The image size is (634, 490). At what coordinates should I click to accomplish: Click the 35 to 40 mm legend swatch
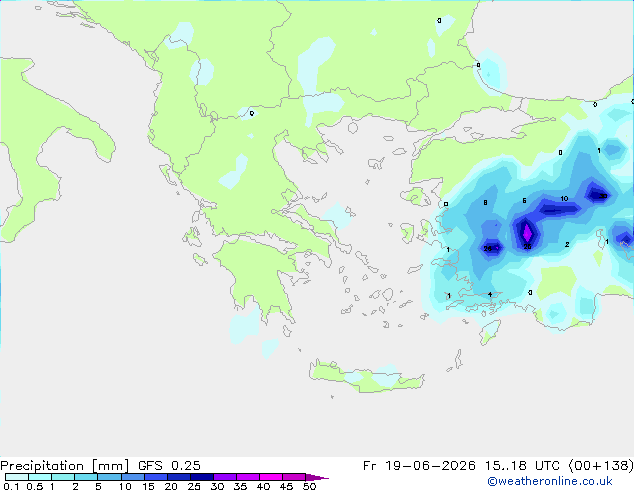click(248, 477)
